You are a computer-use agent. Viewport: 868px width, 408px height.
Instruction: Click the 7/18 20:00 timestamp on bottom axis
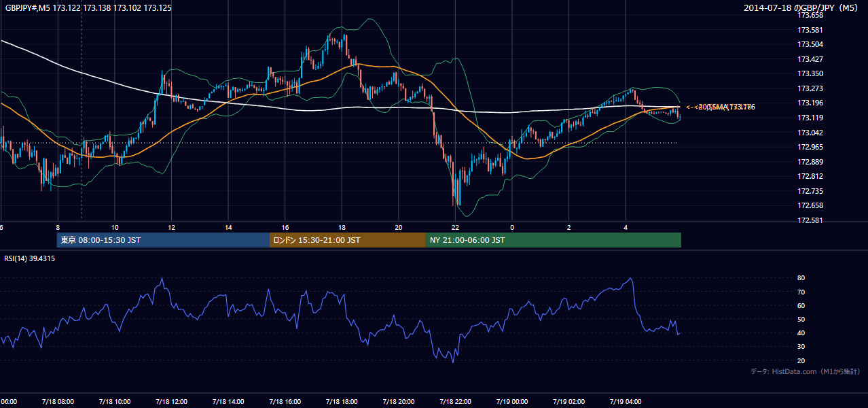tap(399, 401)
